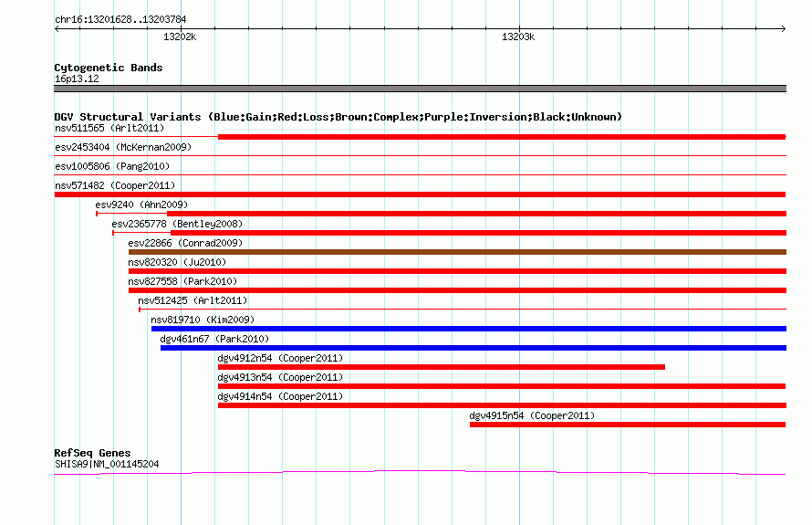Click the 16p13.12 band label
Screen dimensions: 812x525
pyautogui.click(x=77, y=79)
